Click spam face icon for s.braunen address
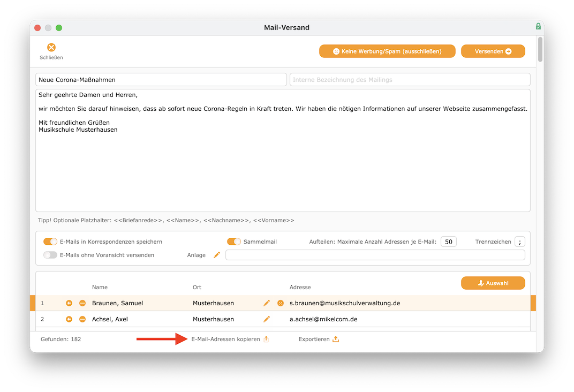This screenshot has height=392, width=574. (x=281, y=303)
